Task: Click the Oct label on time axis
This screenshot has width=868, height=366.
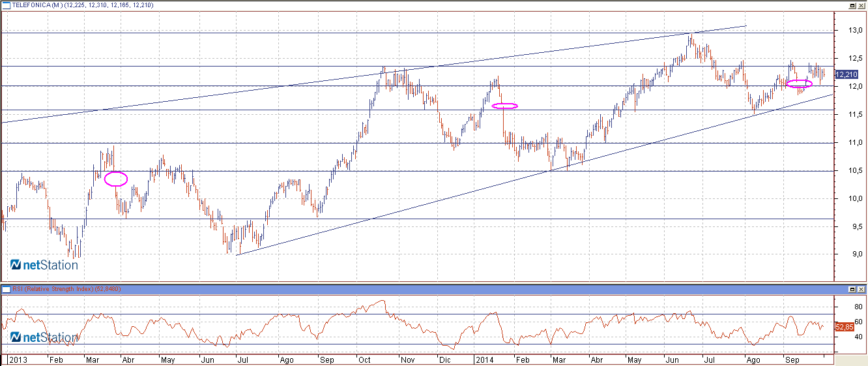Action: pyautogui.click(x=364, y=359)
